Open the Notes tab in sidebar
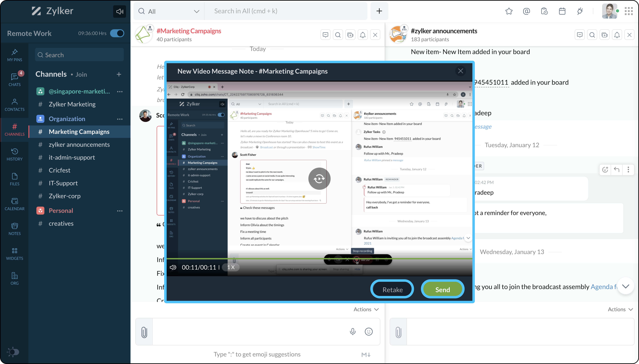This screenshot has height=364, width=639. point(15,229)
